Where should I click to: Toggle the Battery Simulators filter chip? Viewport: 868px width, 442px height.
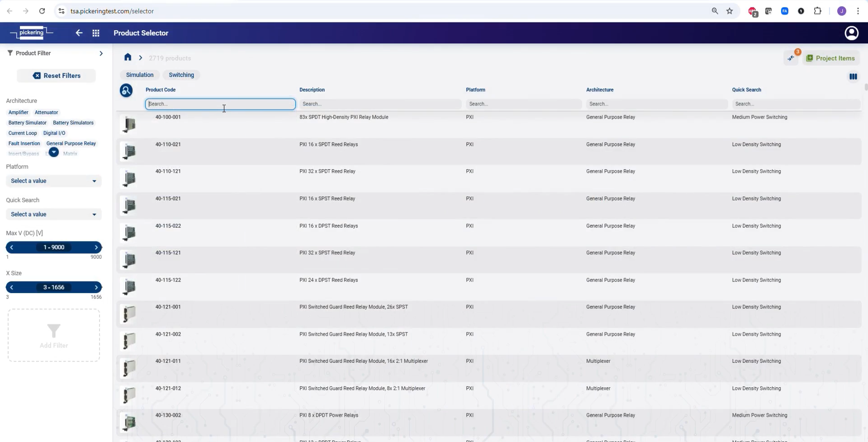73,123
